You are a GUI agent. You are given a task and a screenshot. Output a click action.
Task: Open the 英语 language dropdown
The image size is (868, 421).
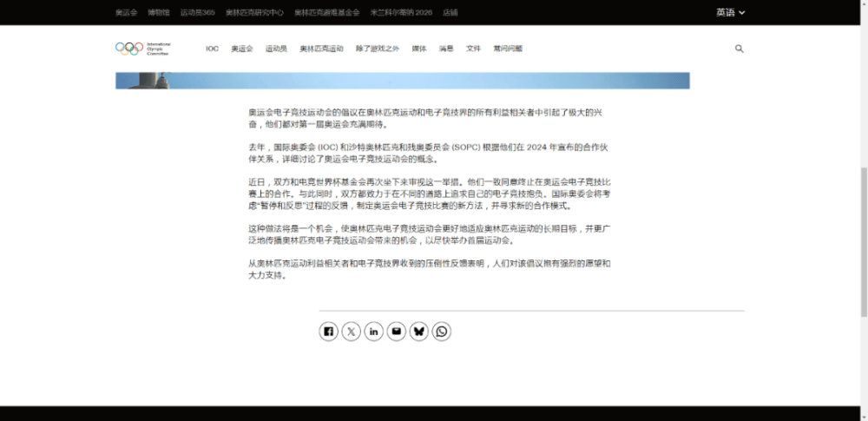point(730,12)
